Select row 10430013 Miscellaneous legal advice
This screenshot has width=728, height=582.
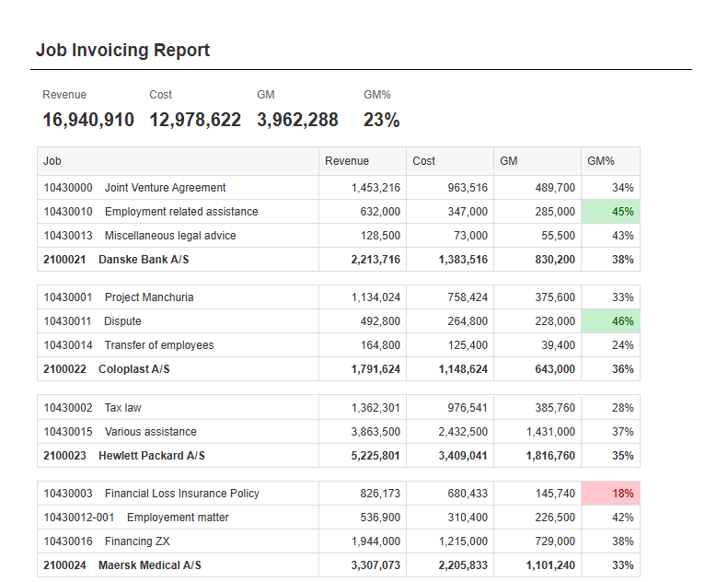339,236
